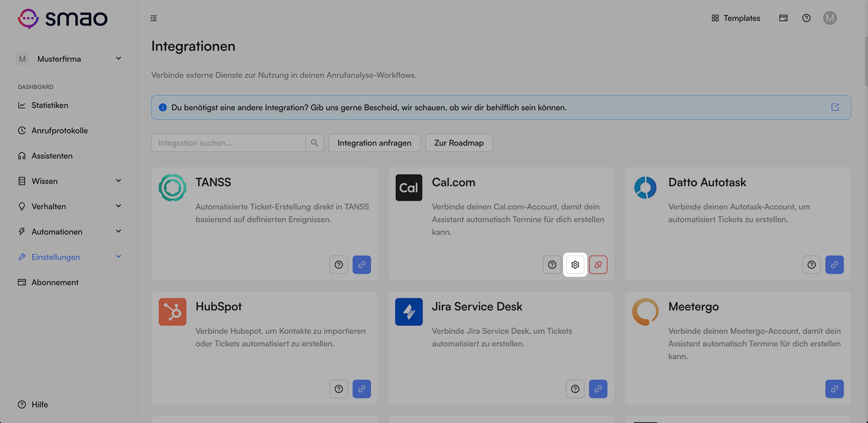
Task: Open help for Cal.com integration
Action: 552,265
